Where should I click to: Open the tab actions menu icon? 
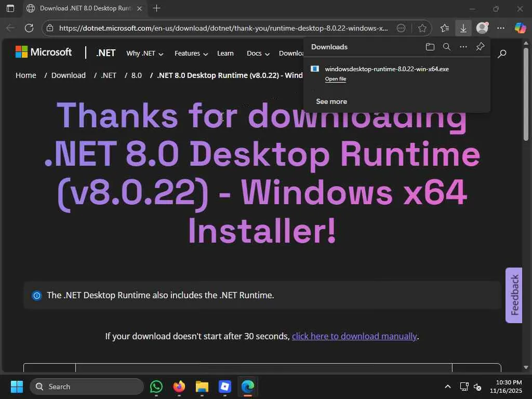tap(10, 8)
